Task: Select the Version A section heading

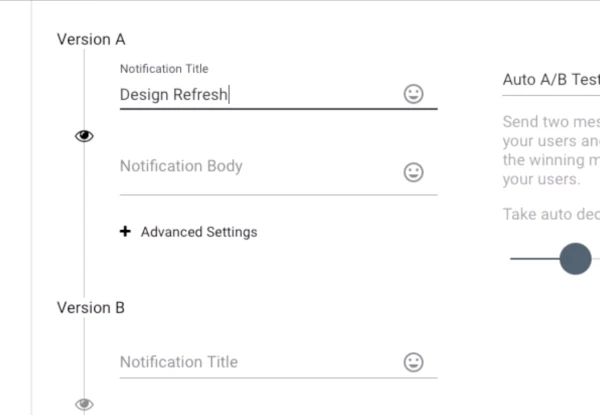Action: pos(91,40)
